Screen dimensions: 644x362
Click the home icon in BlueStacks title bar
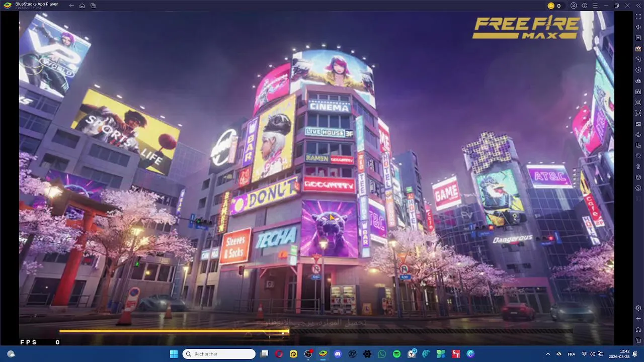pyautogui.click(x=82, y=6)
